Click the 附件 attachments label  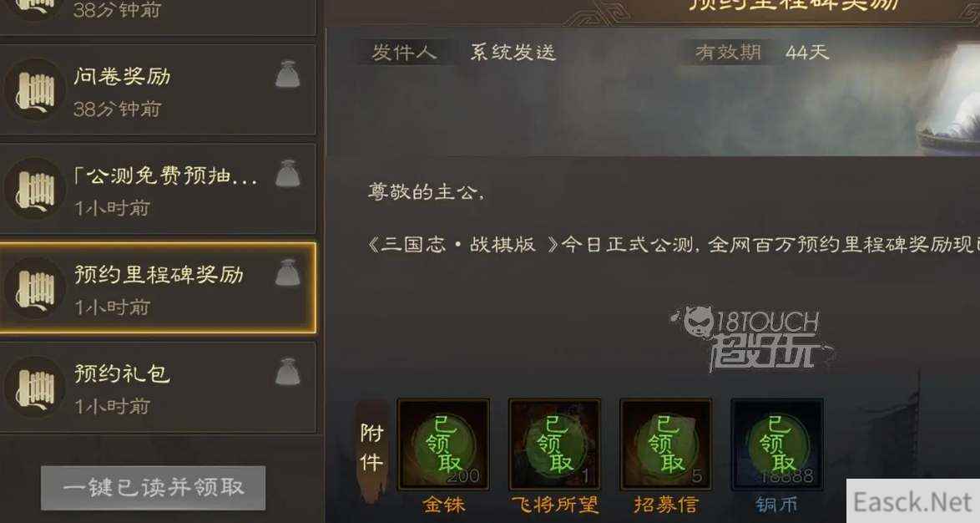point(371,447)
